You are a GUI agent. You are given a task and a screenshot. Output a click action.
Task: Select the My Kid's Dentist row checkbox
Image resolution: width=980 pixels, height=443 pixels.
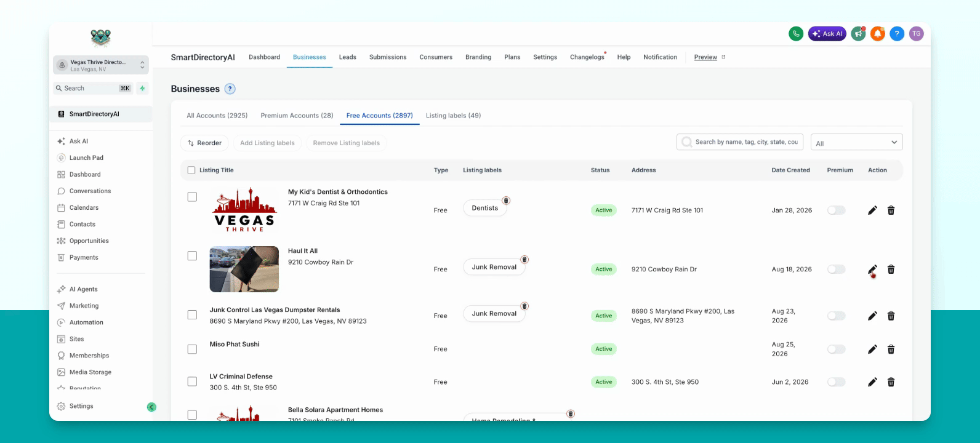click(x=192, y=197)
